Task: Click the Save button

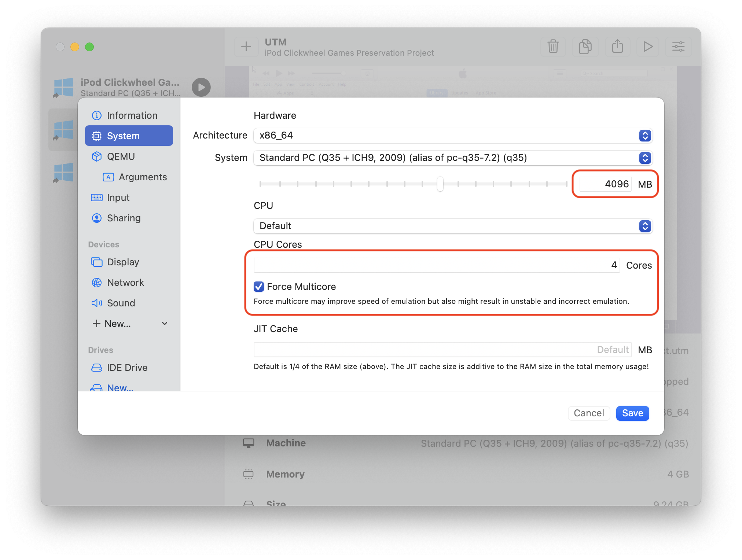Action: 632,413
